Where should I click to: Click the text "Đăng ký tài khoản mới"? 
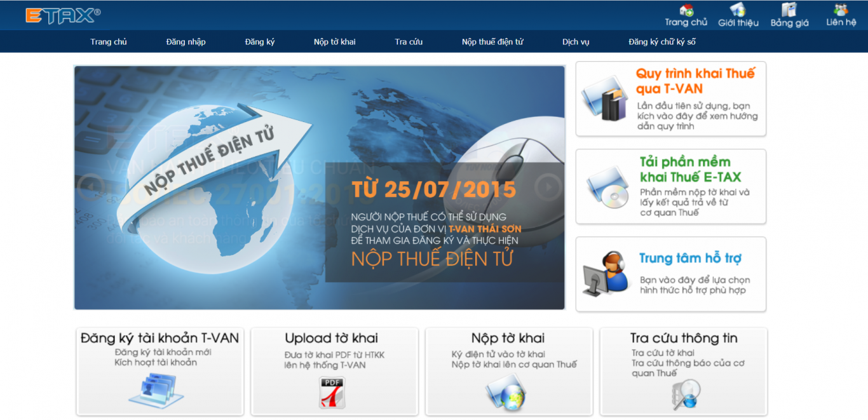163,352
